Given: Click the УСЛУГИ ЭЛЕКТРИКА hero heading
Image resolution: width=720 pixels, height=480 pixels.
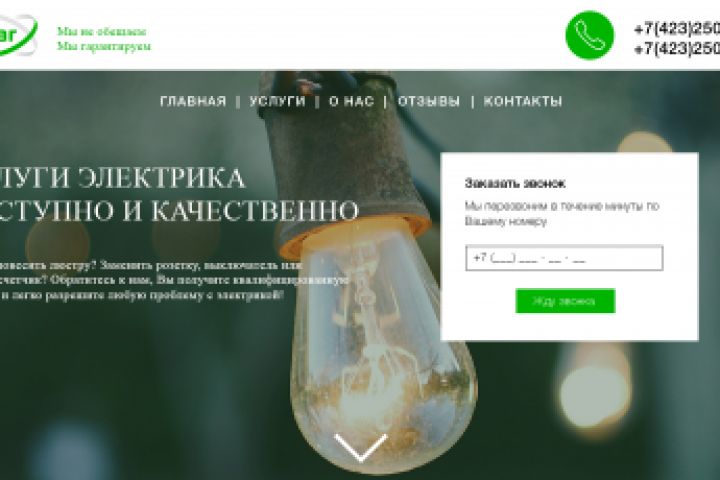Looking at the screenshot, I should [122, 178].
